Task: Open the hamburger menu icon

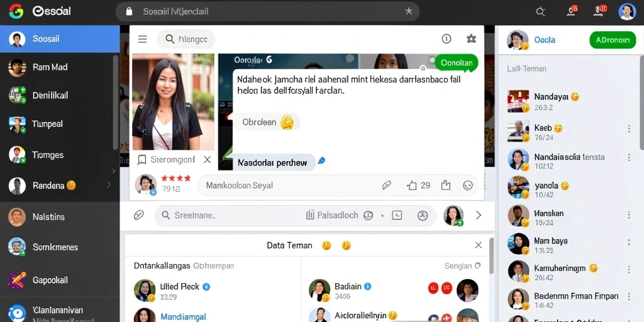Action: pos(143,39)
